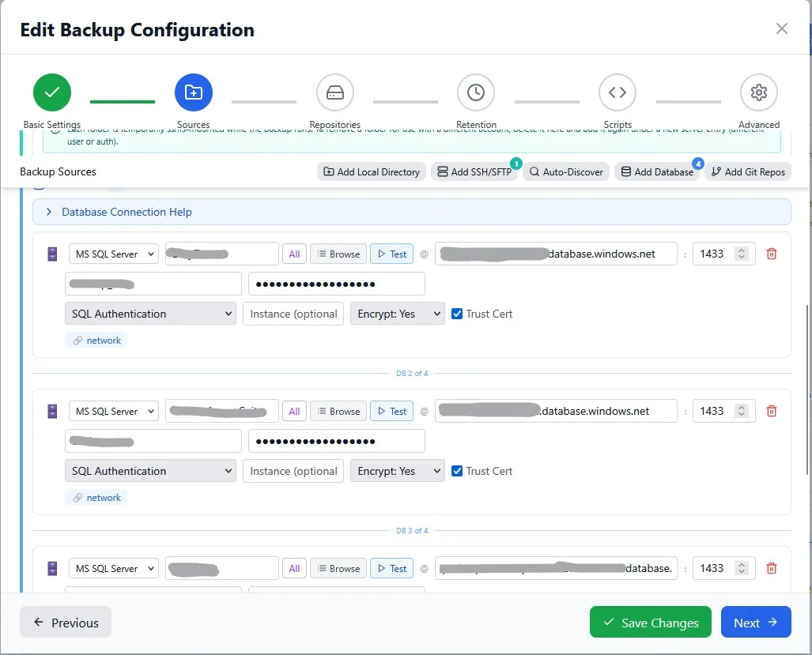Click All button in DB 3 row
The height and width of the screenshot is (655, 812).
294,569
